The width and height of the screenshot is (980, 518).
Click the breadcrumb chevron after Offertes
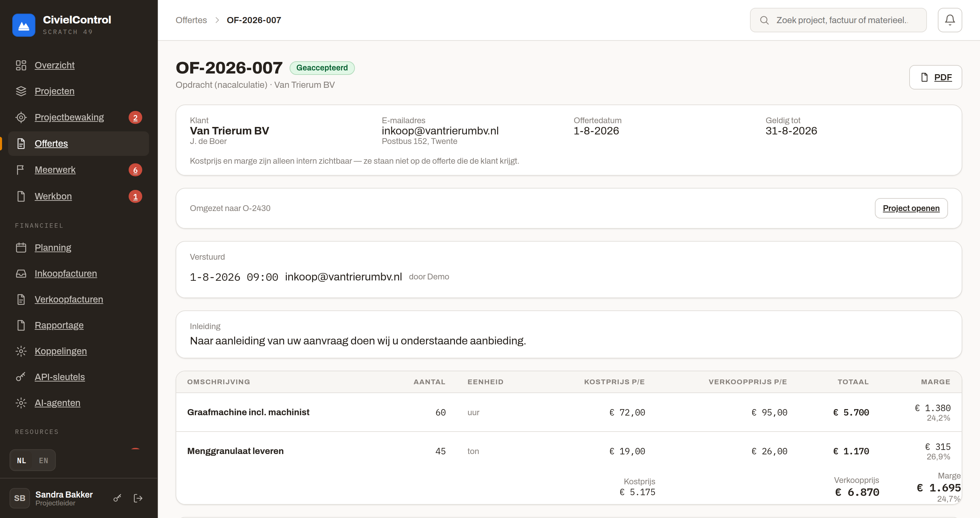(217, 20)
